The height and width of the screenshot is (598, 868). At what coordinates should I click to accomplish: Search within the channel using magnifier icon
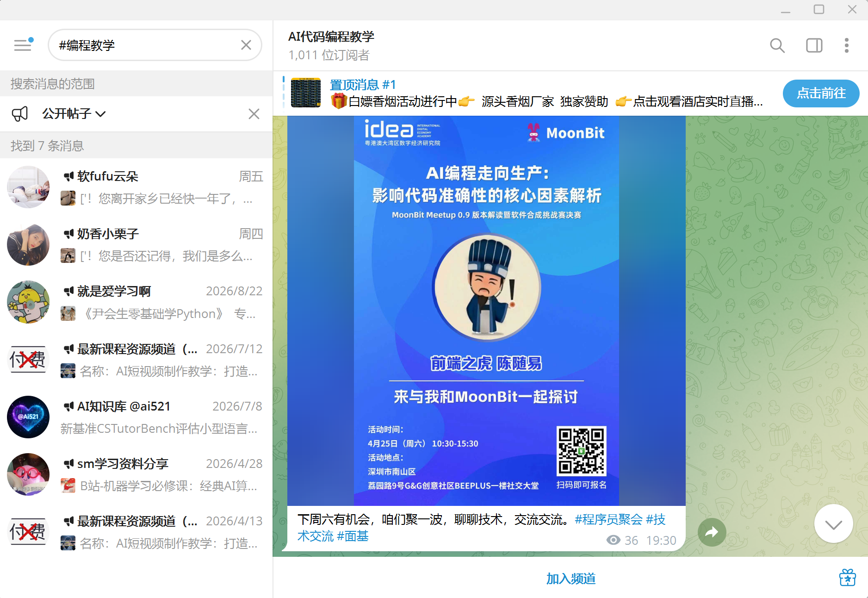pyautogui.click(x=777, y=45)
